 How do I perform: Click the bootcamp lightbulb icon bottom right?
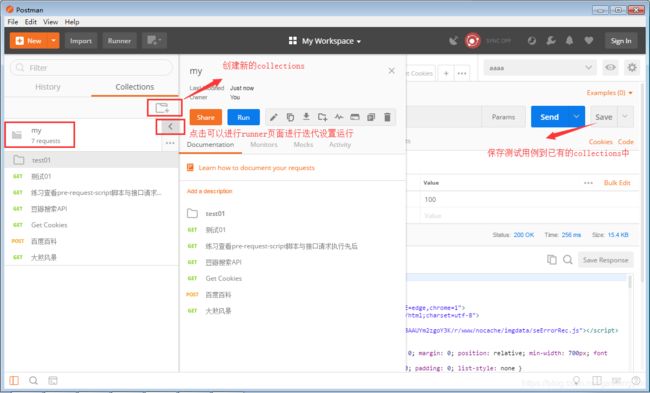(577, 381)
